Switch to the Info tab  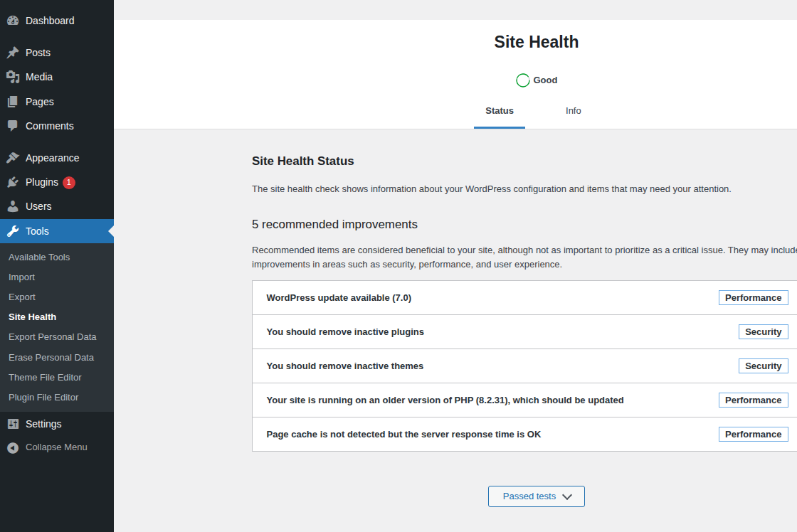(x=574, y=111)
